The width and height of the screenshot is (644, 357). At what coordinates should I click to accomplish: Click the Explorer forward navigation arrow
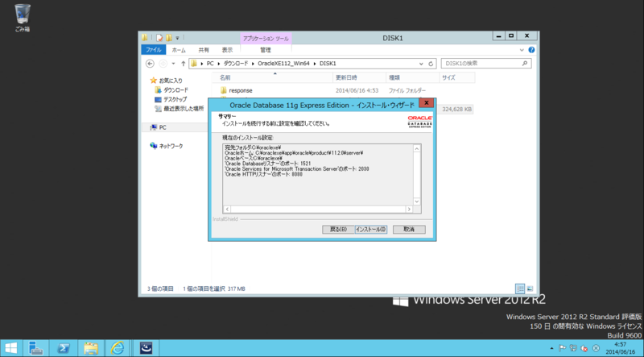[x=163, y=64]
